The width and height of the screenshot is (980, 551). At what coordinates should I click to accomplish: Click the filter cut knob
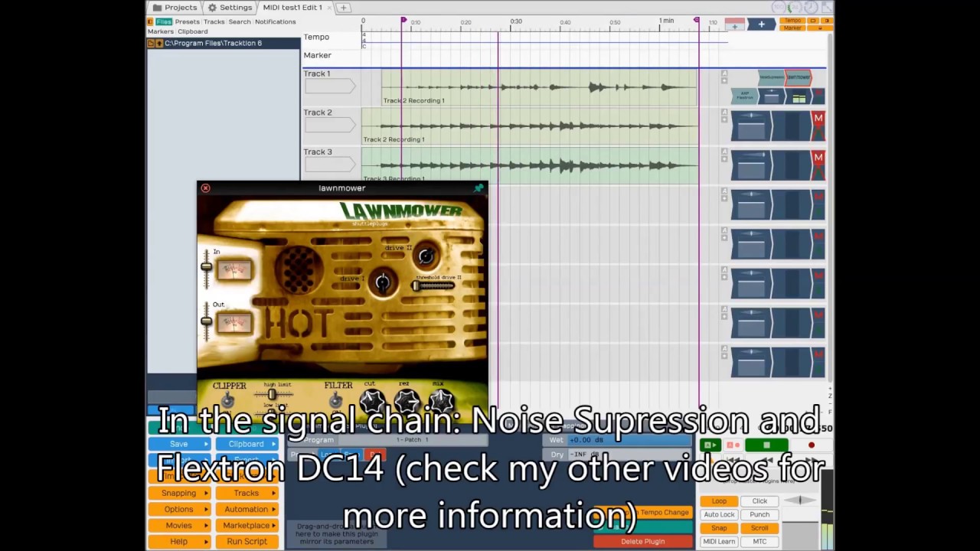click(x=372, y=400)
